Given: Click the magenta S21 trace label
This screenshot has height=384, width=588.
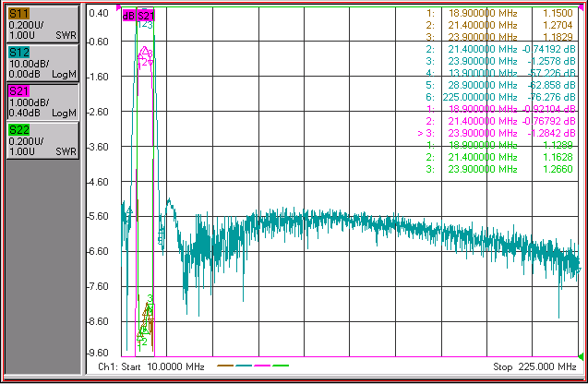Looking at the screenshot, I should (x=18, y=91).
